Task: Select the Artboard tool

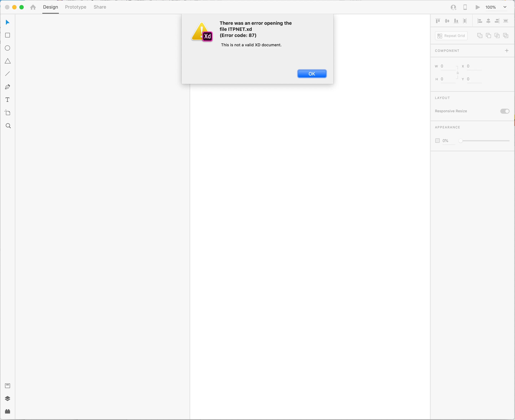Action: pyautogui.click(x=8, y=113)
